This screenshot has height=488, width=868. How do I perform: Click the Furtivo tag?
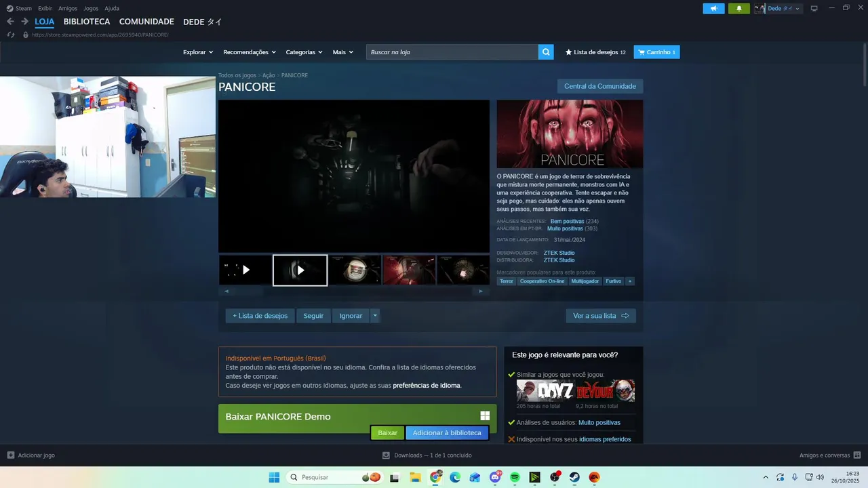[x=613, y=281]
